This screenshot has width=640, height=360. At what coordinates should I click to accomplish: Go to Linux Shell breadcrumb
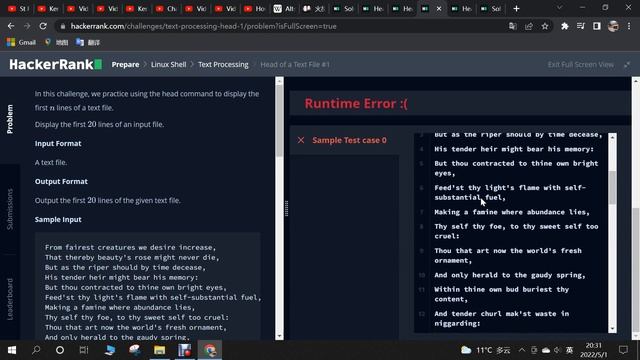pos(169,64)
